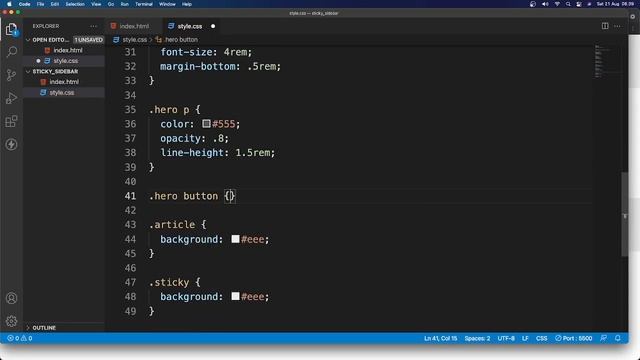Click UTF-8 encoding in status bar
The width and height of the screenshot is (640, 360).
506,338
